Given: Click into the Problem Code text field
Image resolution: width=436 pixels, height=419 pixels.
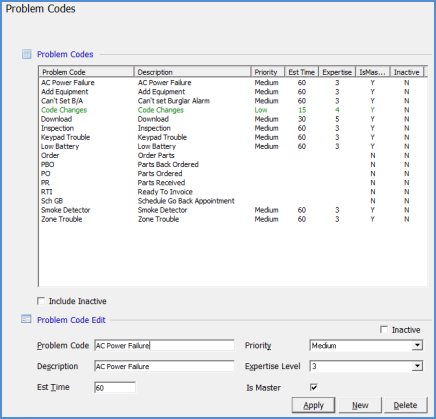Looking at the screenshot, I should pos(164,345).
